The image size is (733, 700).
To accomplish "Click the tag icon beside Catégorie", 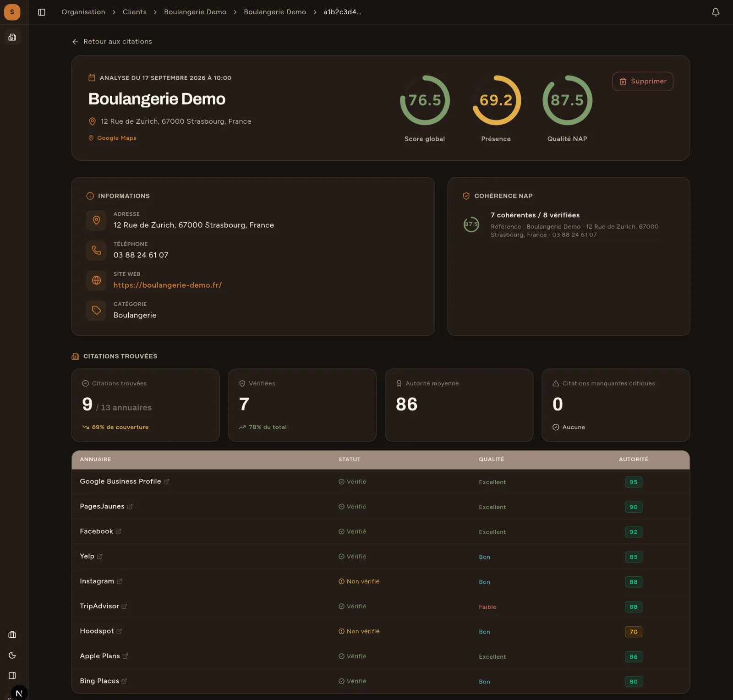I will tap(96, 310).
